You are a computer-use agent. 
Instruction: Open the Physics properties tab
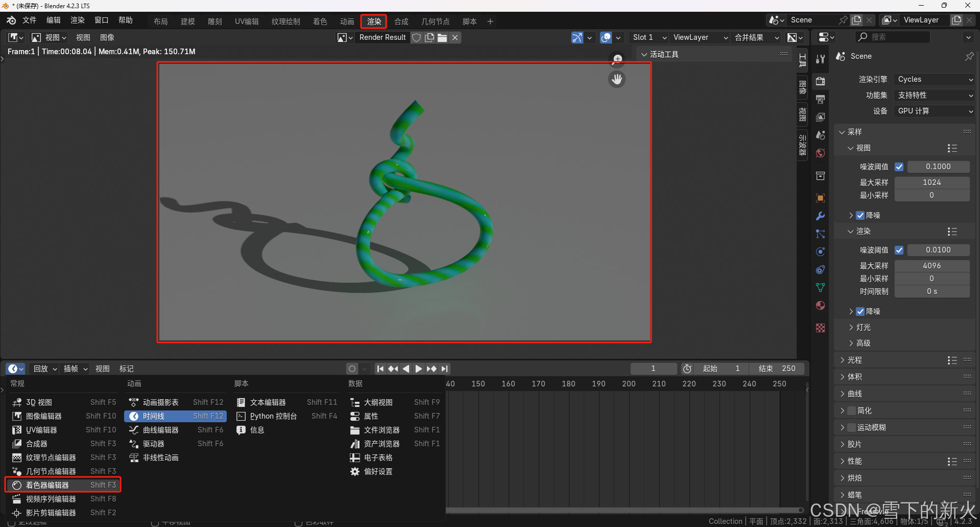tap(820, 251)
